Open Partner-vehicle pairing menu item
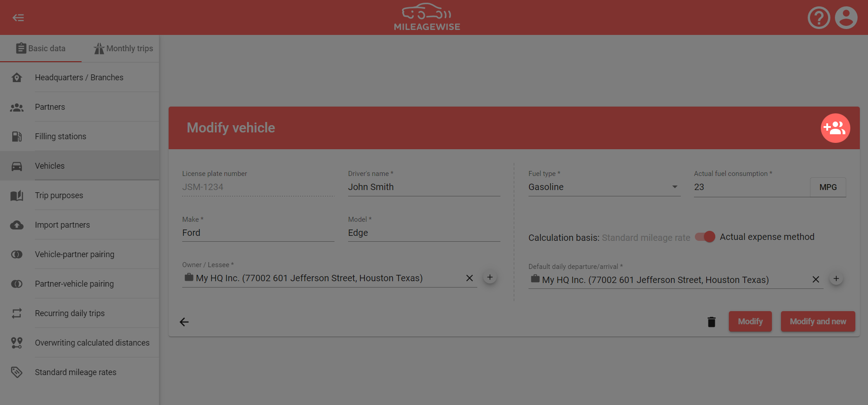 79,284
